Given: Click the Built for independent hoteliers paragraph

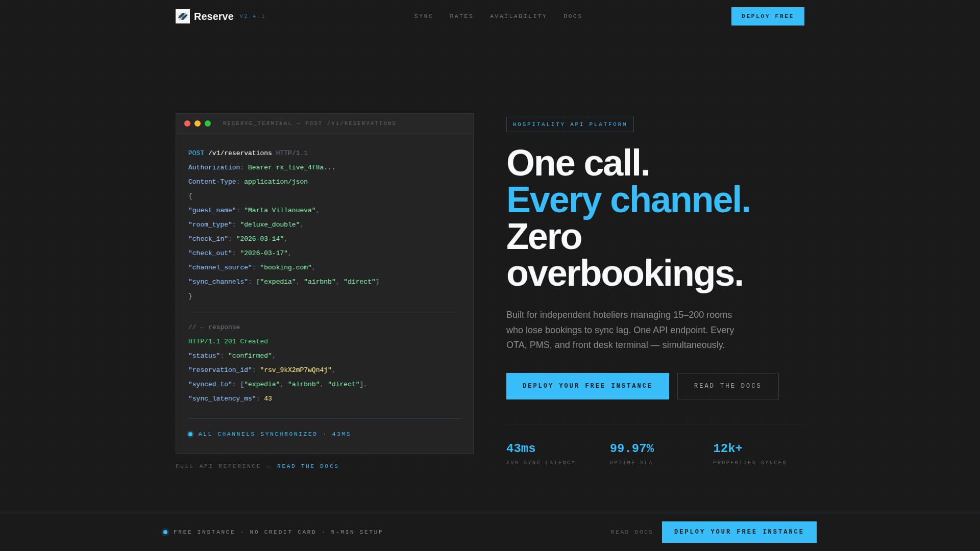Looking at the screenshot, I should 620,330.
